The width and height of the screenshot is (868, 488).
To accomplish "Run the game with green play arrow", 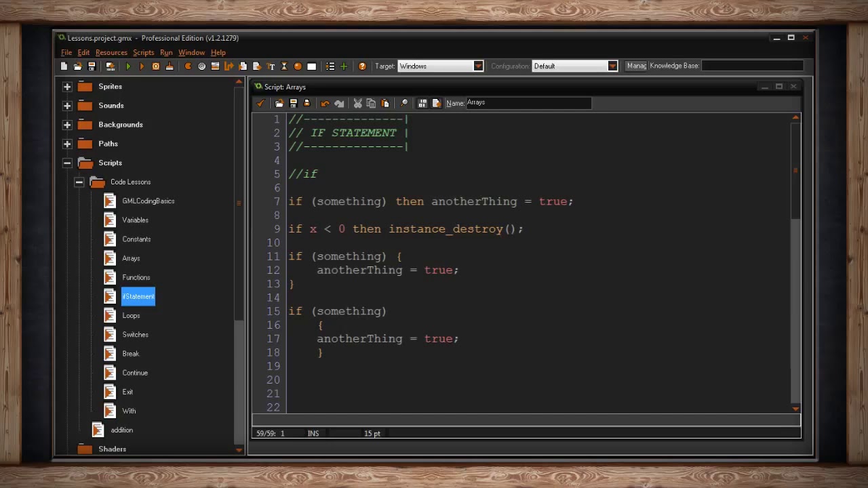I will point(128,66).
